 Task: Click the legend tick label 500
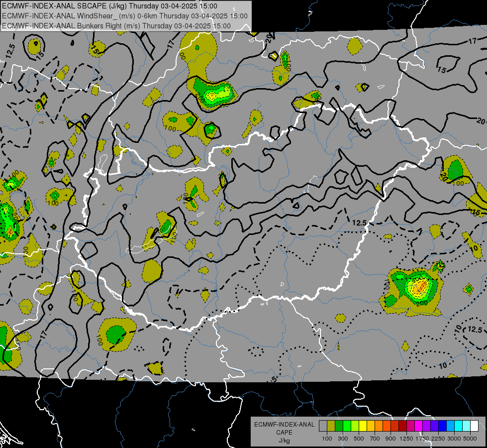click(x=359, y=439)
